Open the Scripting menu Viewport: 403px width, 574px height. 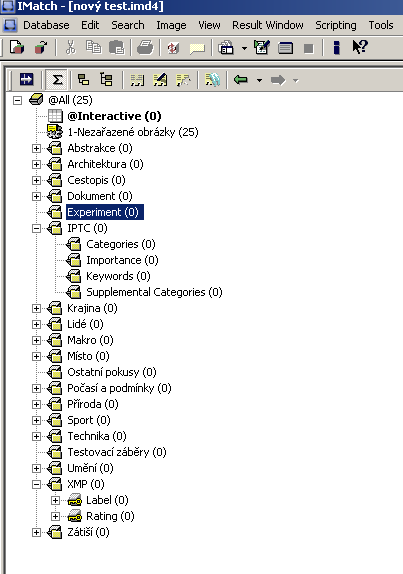[336, 25]
